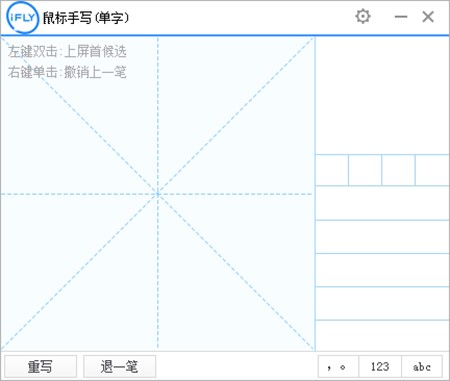Click 重写 to rewrite the character
The width and height of the screenshot is (450, 381).
coord(40,366)
